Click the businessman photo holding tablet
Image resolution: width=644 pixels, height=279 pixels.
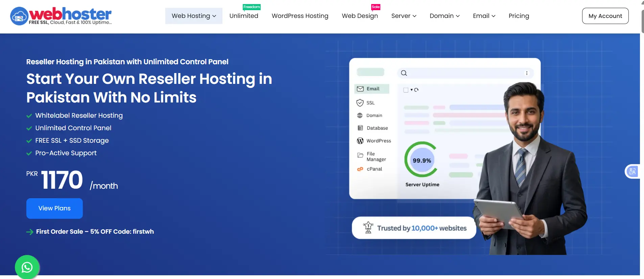pos(530,169)
